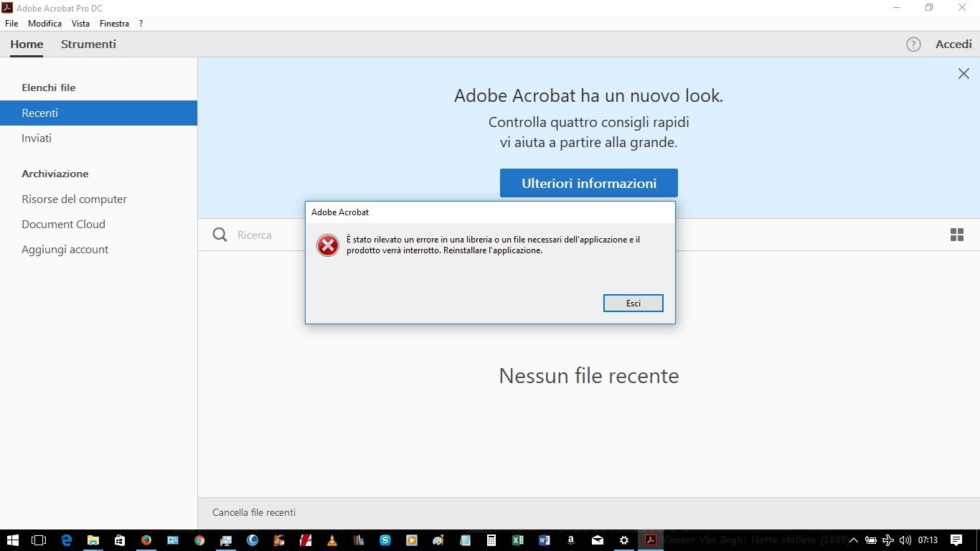Select Inviati in sidebar

click(98, 138)
